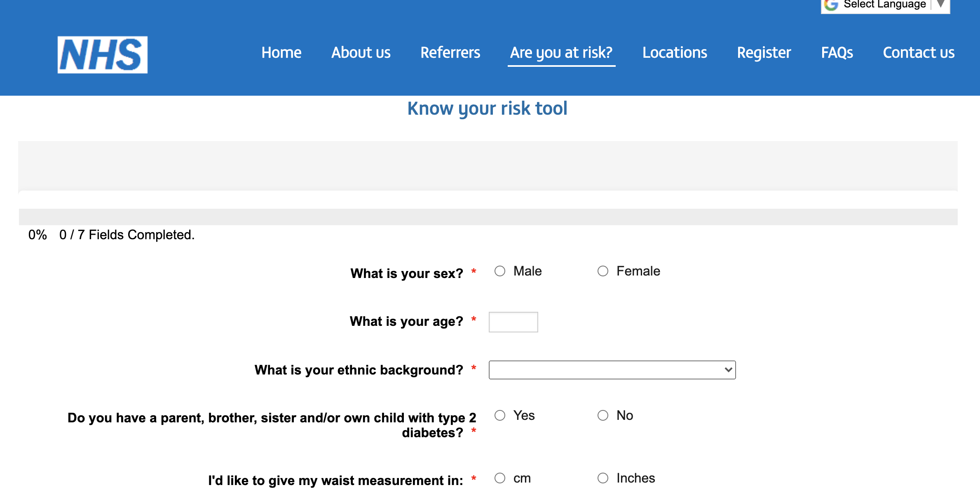Image resolution: width=980 pixels, height=504 pixels.
Task: Expand the Select Language dropdown
Action: pyautogui.click(x=941, y=4)
